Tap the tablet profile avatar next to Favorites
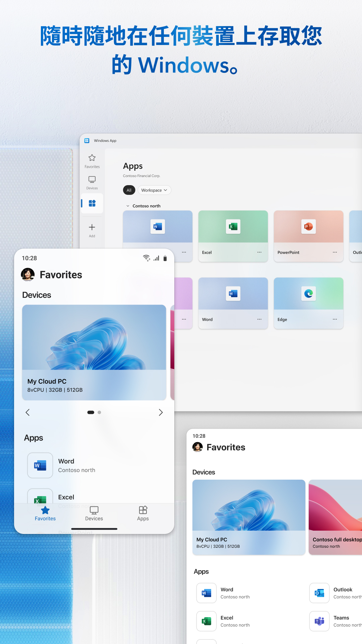This screenshot has width=362, height=644. click(198, 447)
